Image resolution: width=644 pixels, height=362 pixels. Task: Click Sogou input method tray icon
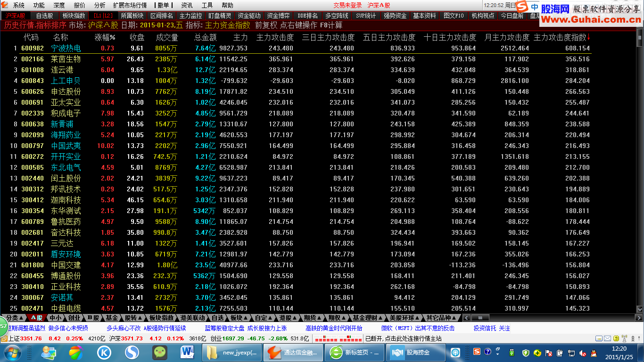click(x=477, y=352)
